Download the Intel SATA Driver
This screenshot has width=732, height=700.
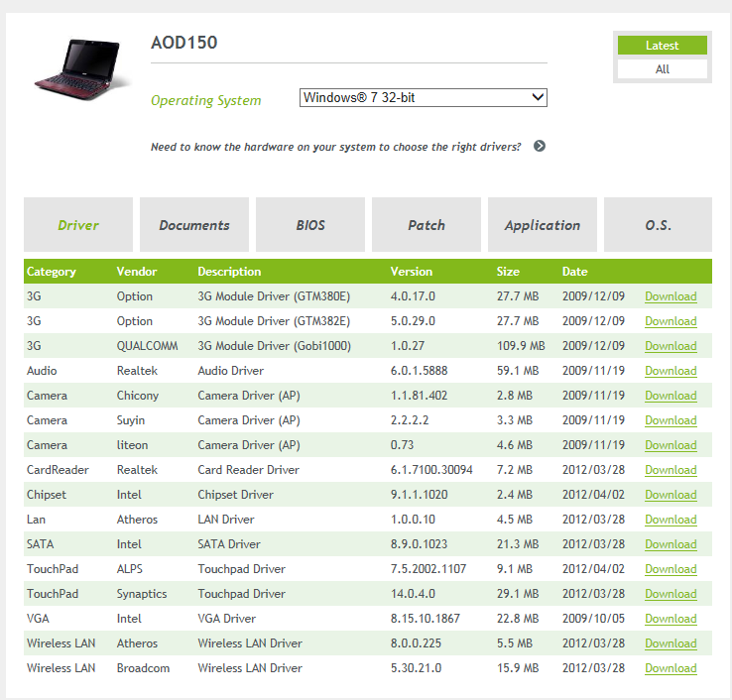[x=671, y=543]
